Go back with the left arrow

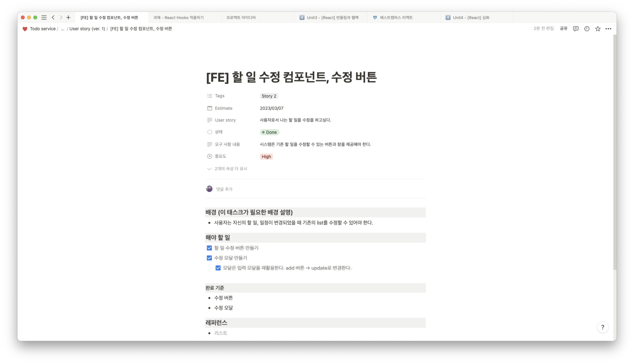(x=53, y=17)
